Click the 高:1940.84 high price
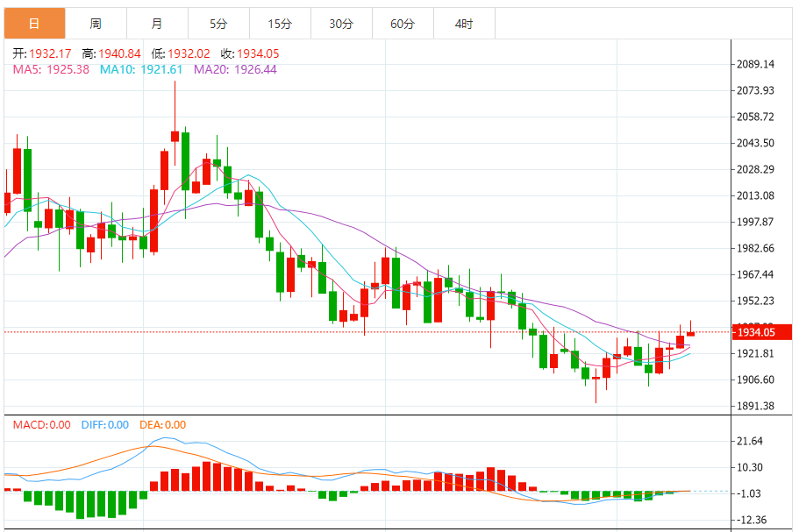 tap(111, 53)
